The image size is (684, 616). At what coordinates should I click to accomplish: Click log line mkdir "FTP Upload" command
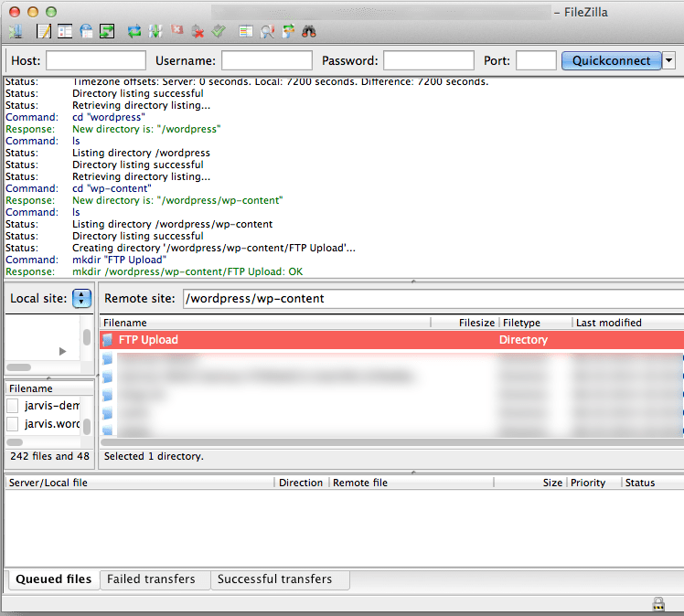[x=119, y=260]
